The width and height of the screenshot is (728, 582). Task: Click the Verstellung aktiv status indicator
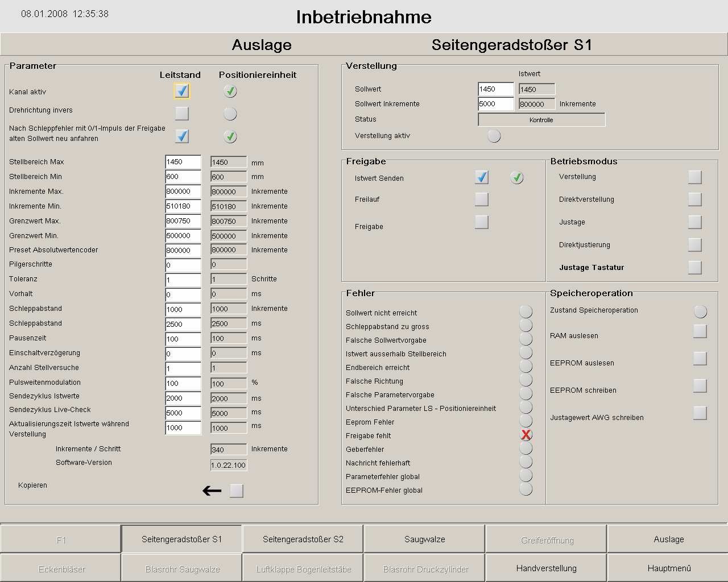(494, 136)
